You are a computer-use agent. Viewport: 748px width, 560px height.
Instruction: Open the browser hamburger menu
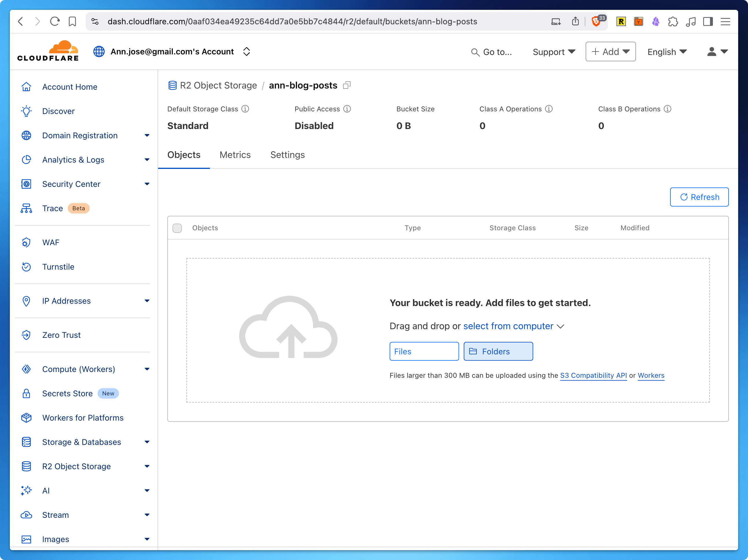click(725, 22)
